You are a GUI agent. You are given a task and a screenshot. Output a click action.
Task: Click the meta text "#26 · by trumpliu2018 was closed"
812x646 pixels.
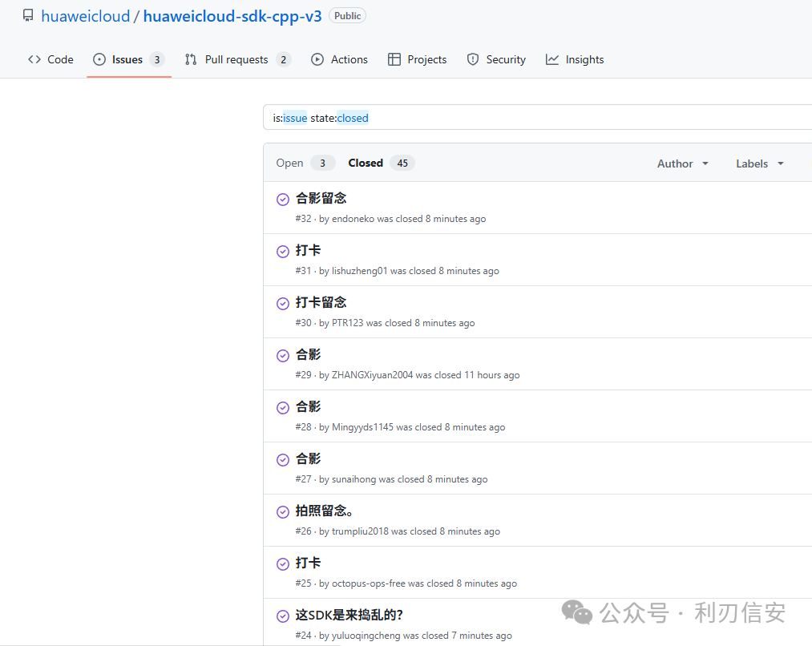click(366, 531)
